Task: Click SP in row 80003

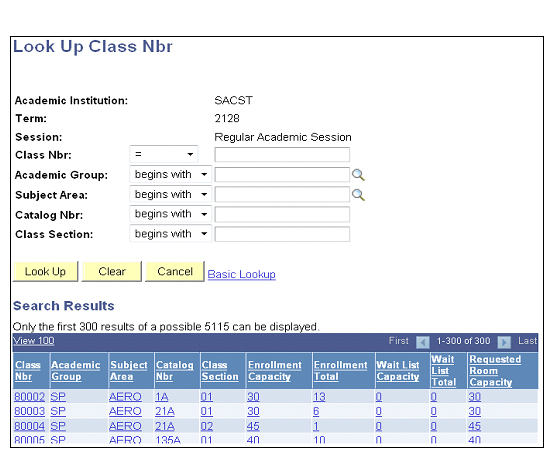Action: (58, 411)
